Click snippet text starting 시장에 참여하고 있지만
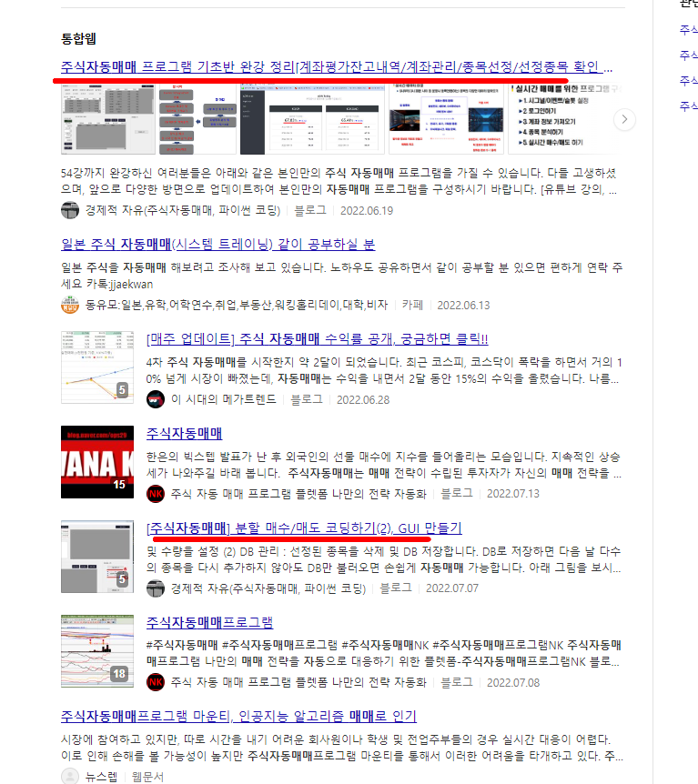Viewport: 698px width, 784px height. [x=342, y=747]
